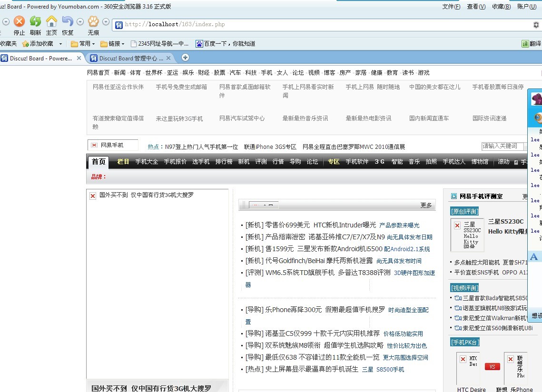Click the icon at the address bar's right end
The width and height of the screenshot is (542, 392).
click(536, 25)
